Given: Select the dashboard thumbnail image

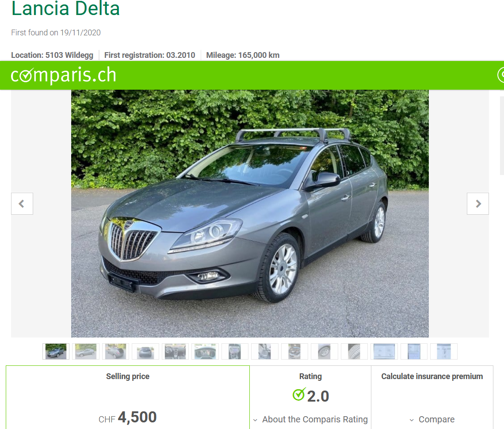Looking at the screenshot, I should (x=205, y=351).
